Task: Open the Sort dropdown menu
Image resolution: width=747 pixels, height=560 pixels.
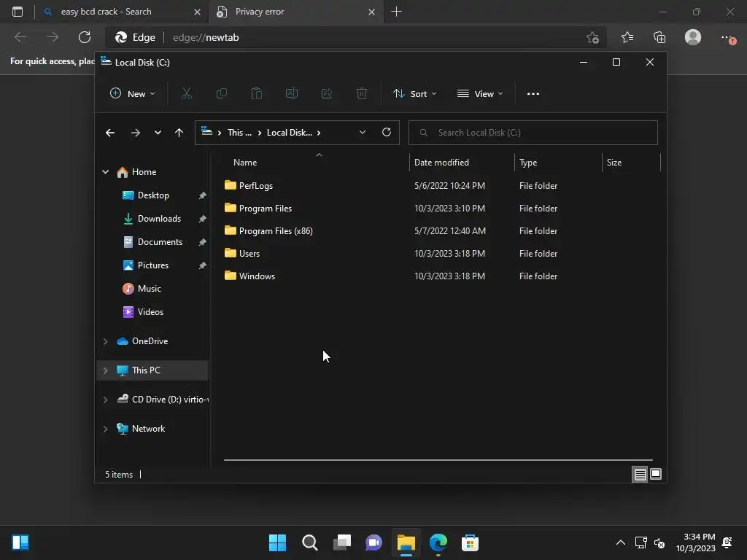Action: 414,94
